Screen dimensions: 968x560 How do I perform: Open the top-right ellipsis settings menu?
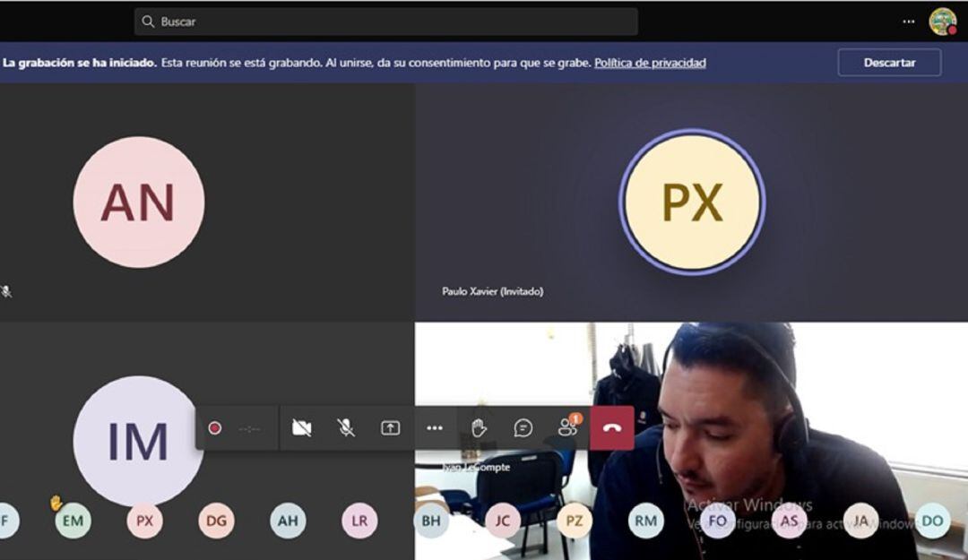[x=909, y=22]
